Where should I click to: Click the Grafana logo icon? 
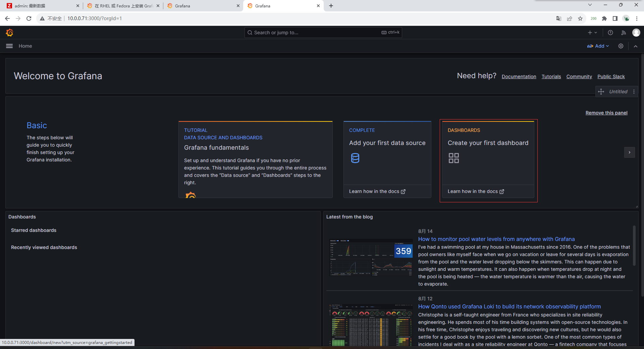tap(9, 33)
